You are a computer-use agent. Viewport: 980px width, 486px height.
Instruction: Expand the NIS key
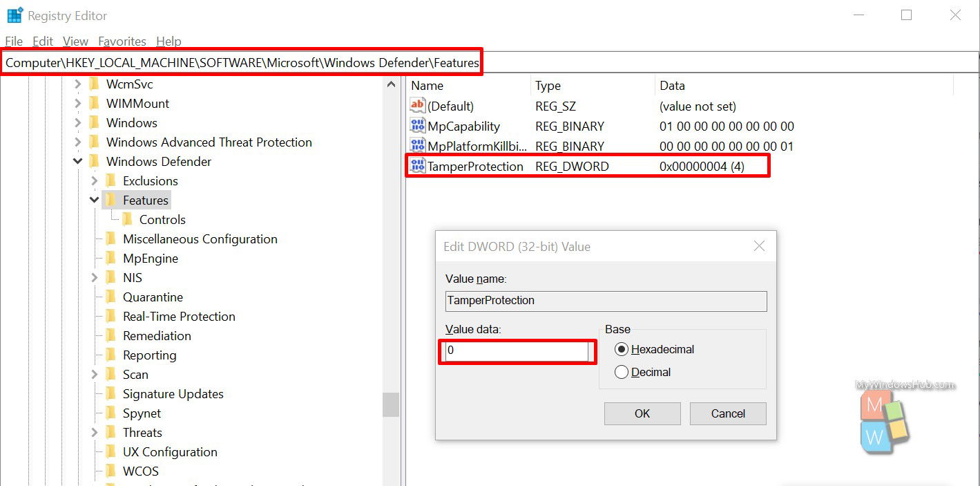coord(95,278)
